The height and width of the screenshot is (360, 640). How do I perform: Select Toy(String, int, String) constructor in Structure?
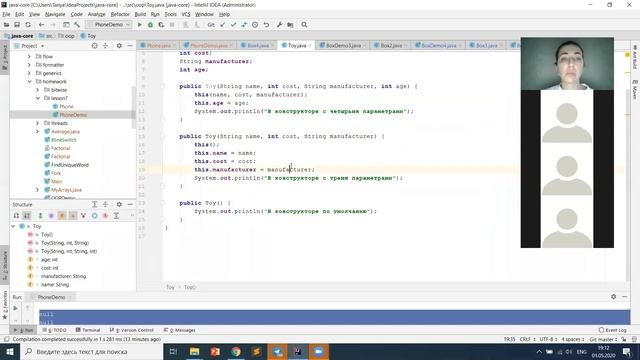(64, 243)
